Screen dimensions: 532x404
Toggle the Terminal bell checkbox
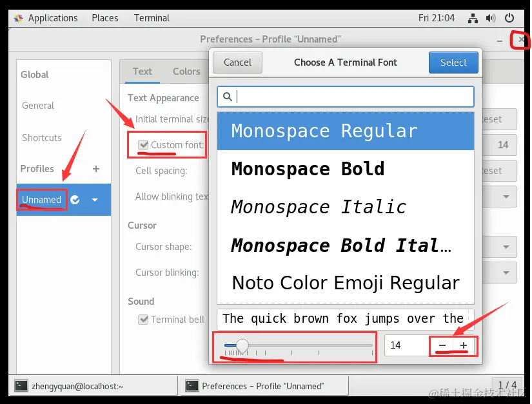(x=143, y=319)
